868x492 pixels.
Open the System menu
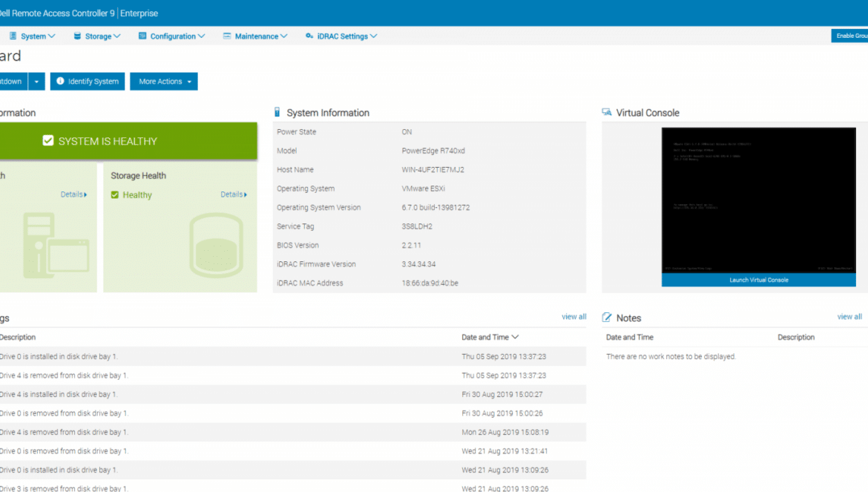[33, 36]
